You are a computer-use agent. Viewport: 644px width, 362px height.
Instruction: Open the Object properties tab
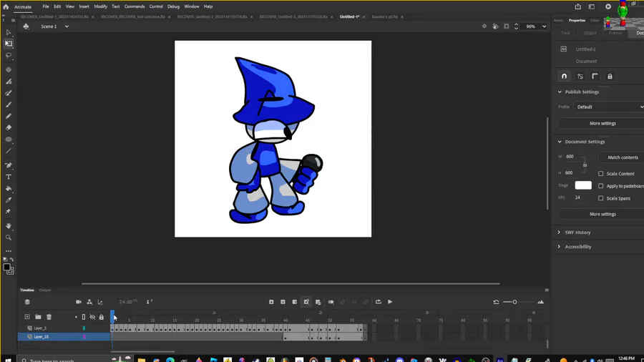coord(590,33)
